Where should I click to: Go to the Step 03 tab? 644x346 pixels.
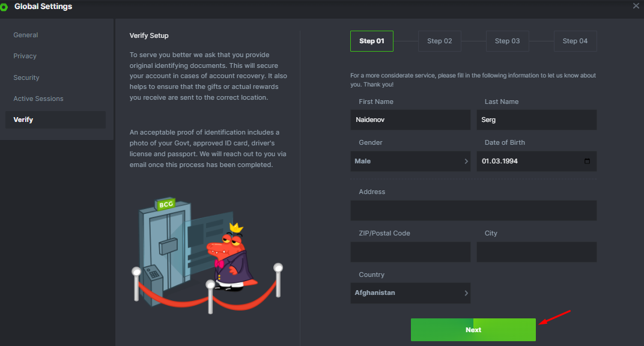pyautogui.click(x=507, y=41)
